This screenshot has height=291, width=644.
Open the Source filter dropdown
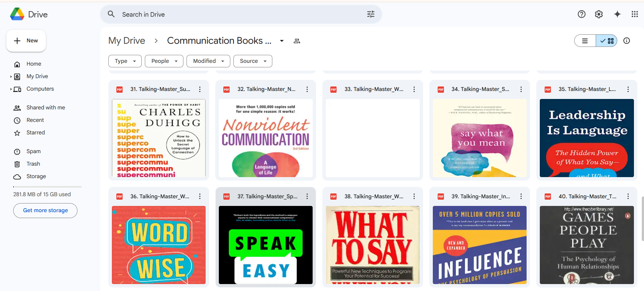pos(253,61)
